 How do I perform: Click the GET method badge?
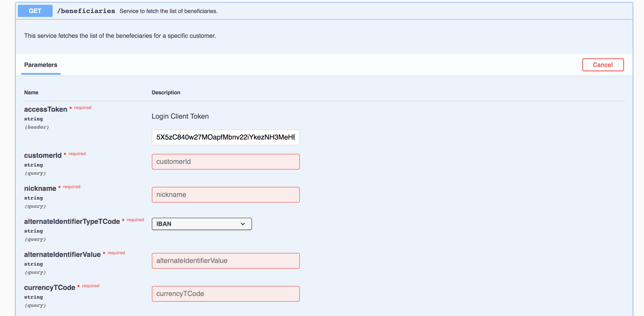click(x=35, y=11)
